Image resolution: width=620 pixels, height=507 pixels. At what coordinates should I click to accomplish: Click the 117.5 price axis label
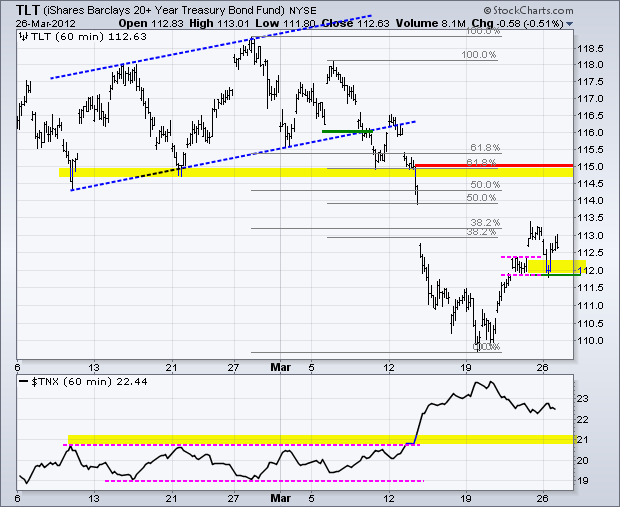click(x=590, y=82)
